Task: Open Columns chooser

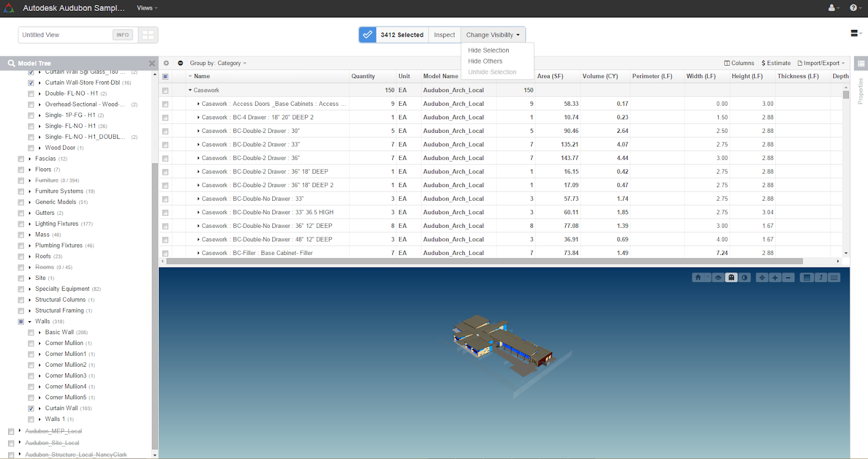Action: [x=739, y=63]
